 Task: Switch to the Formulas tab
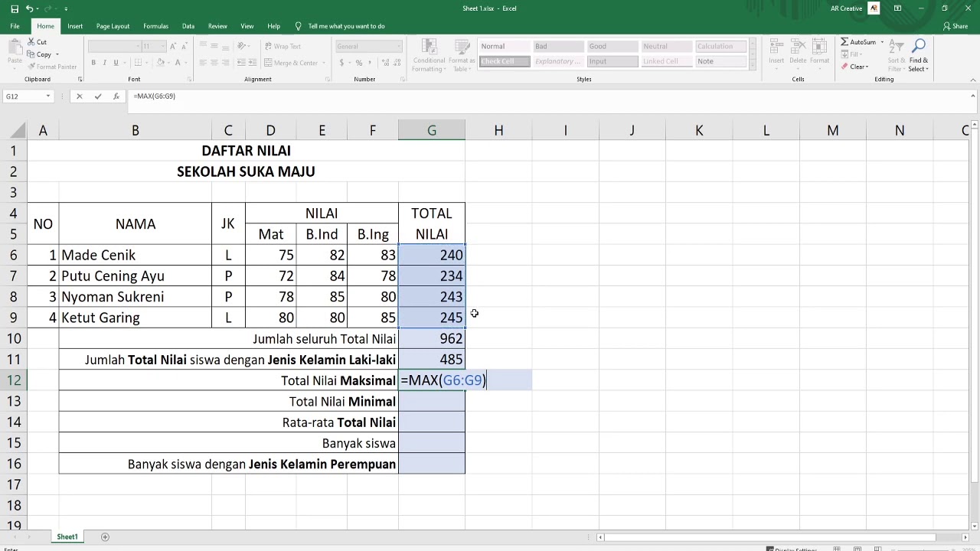click(155, 26)
